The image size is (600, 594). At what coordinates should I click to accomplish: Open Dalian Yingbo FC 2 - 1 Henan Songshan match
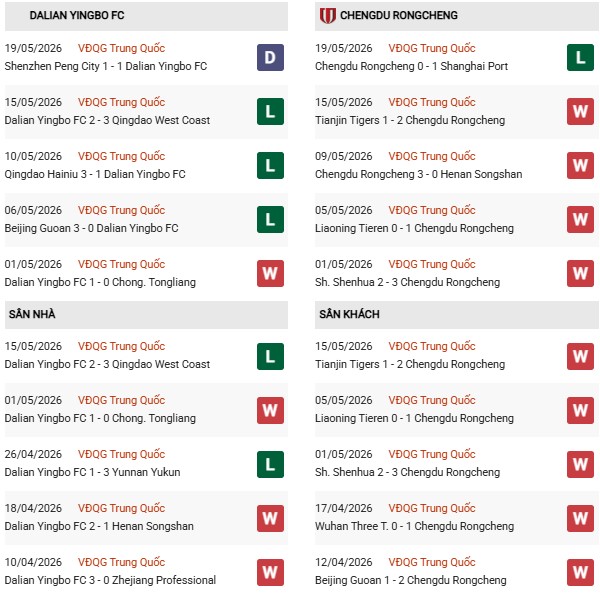[99, 526]
